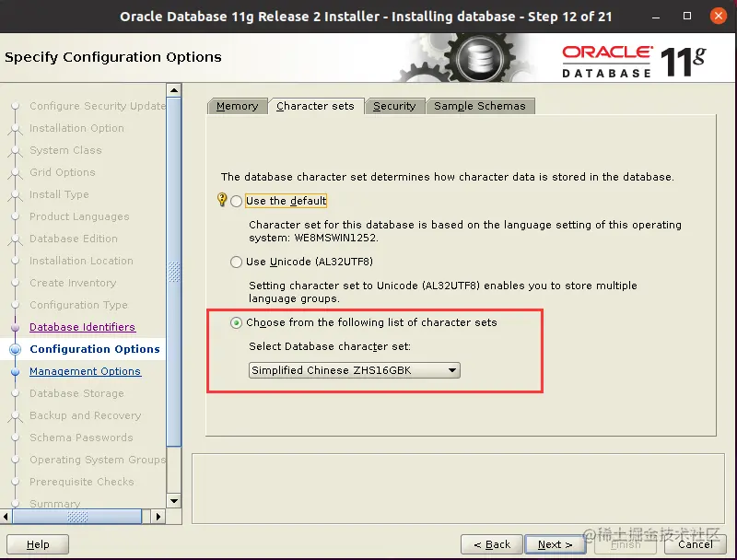This screenshot has height=560, width=737.
Task: Click the Create Inventory step text
Action: 73,283
